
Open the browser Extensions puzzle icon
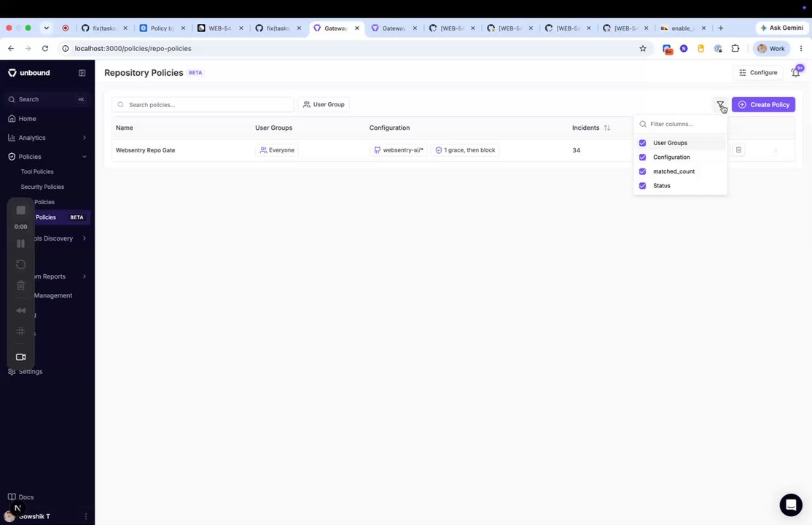point(735,49)
